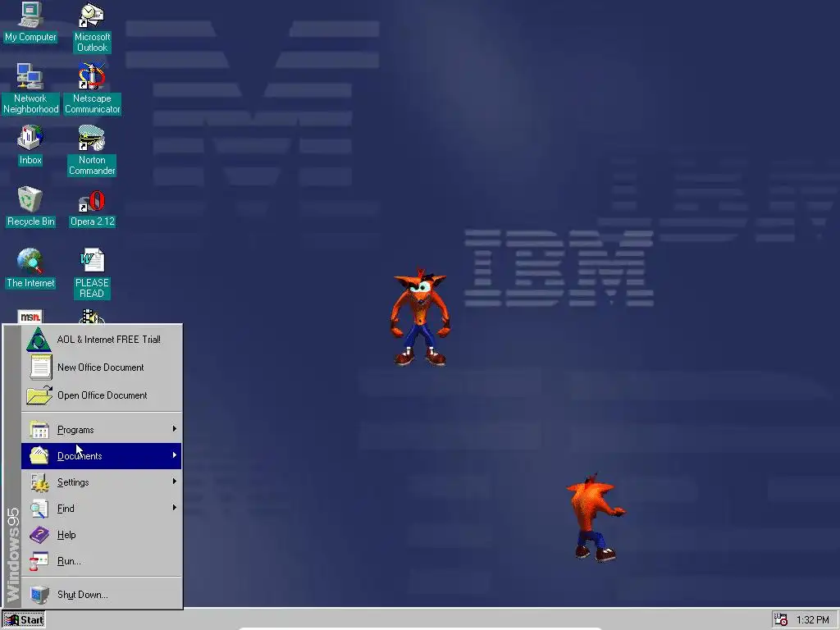Viewport: 840px width, 630px height.
Task: Click the Open Office Document folder icon
Action: coord(39,395)
